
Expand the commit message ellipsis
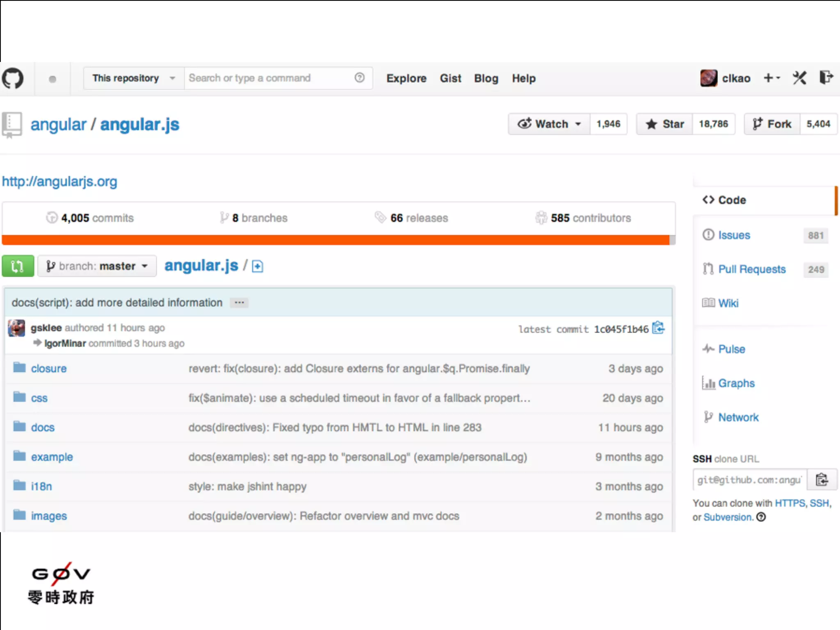click(x=240, y=303)
